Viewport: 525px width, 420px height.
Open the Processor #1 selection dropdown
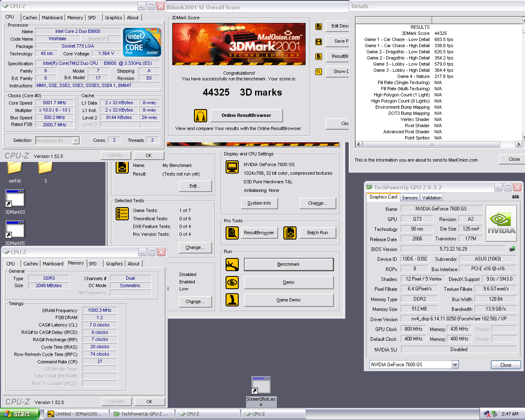(x=76, y=141)
